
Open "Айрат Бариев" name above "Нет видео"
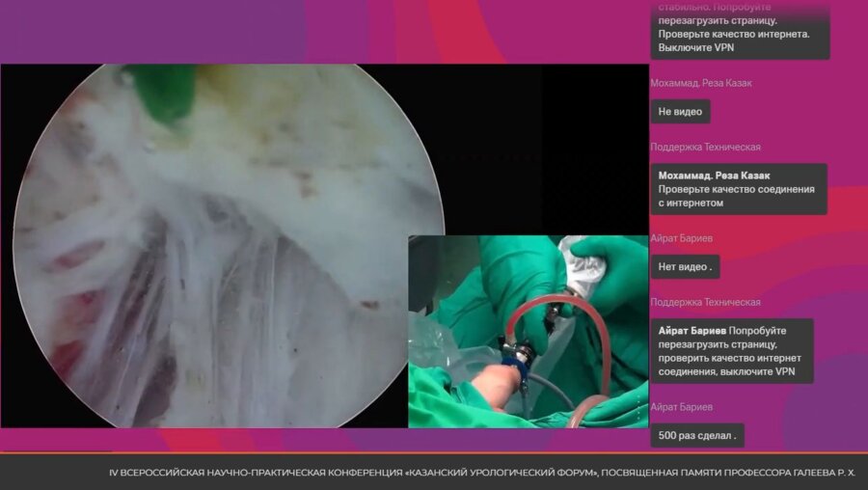coord(681,239)
